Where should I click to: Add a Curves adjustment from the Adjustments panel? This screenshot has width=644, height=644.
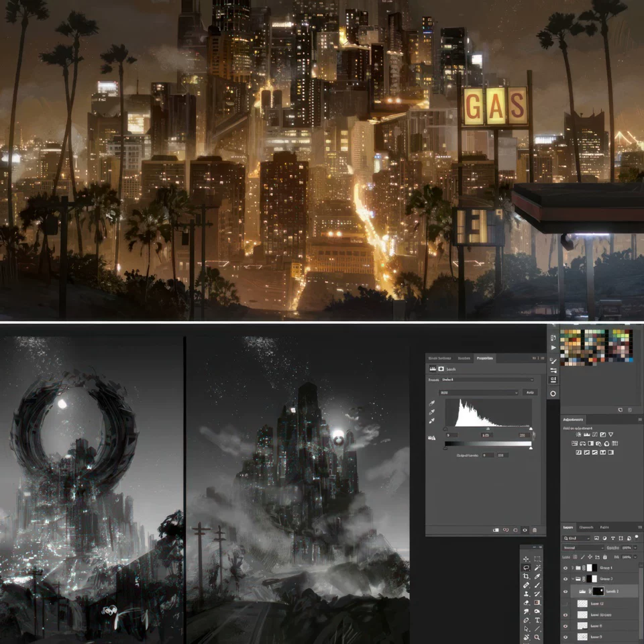595,435
